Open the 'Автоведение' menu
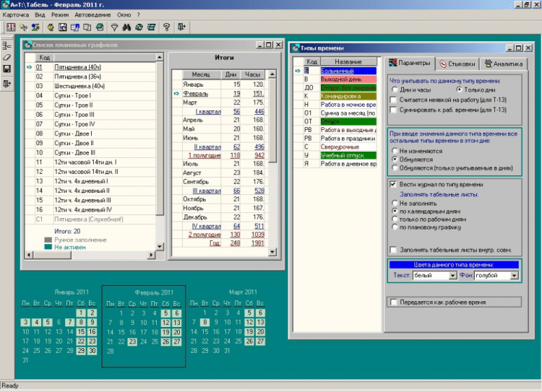542x392 pixels. tap(92, 14)
